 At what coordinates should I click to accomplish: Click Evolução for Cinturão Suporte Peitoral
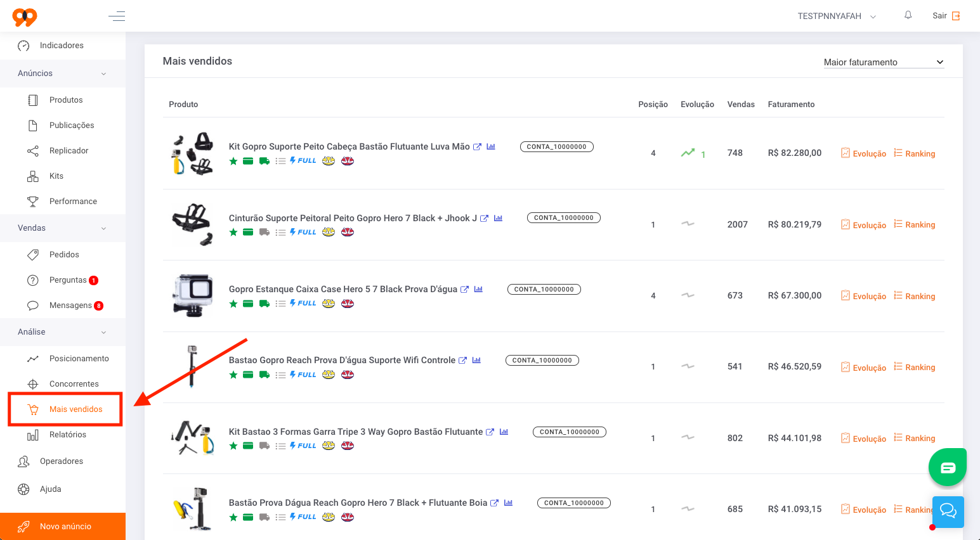pos(863,224)
